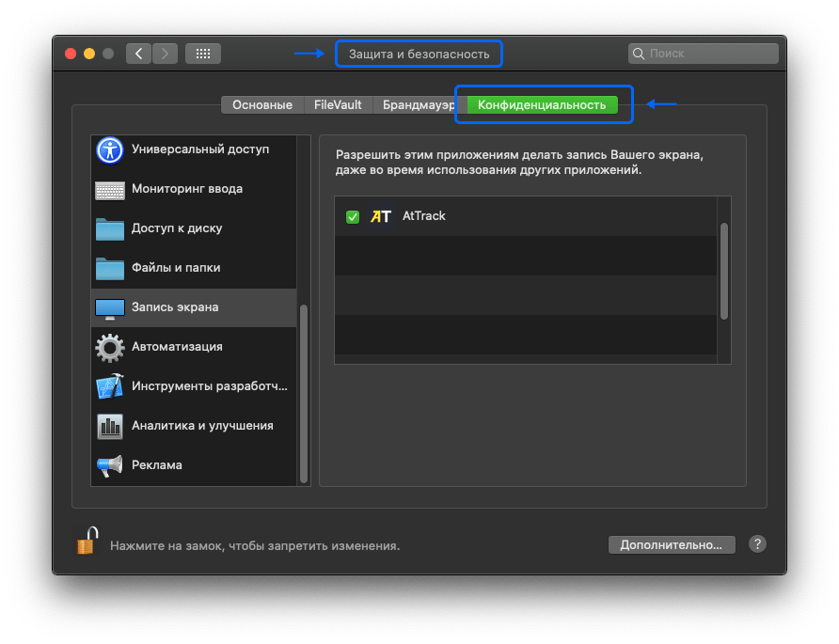Uncheck the AtTrack screen recording checkbox
This screenshot has height=644, width=839.
point(353,216)
